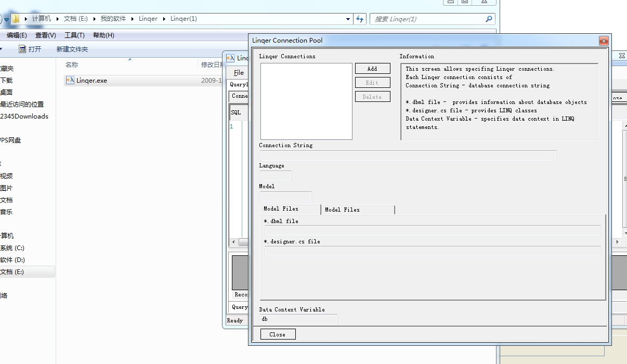Click the Model field
Viewport: 627px width, 364px height.
(286, 197)
